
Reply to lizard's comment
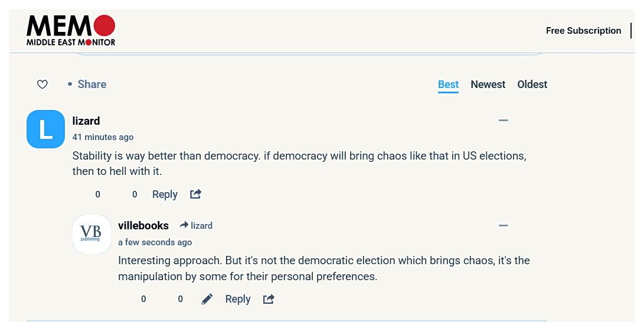pos(165,194)
